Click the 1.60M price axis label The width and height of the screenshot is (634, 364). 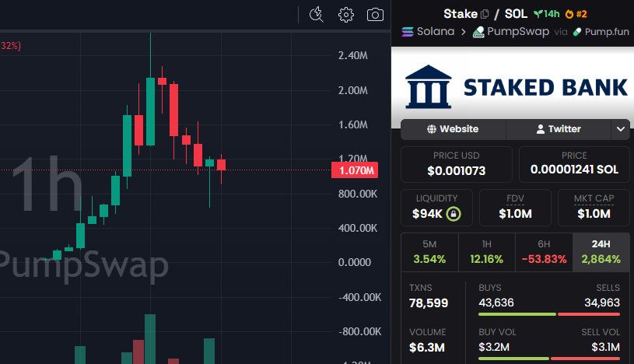coord(353,124)
